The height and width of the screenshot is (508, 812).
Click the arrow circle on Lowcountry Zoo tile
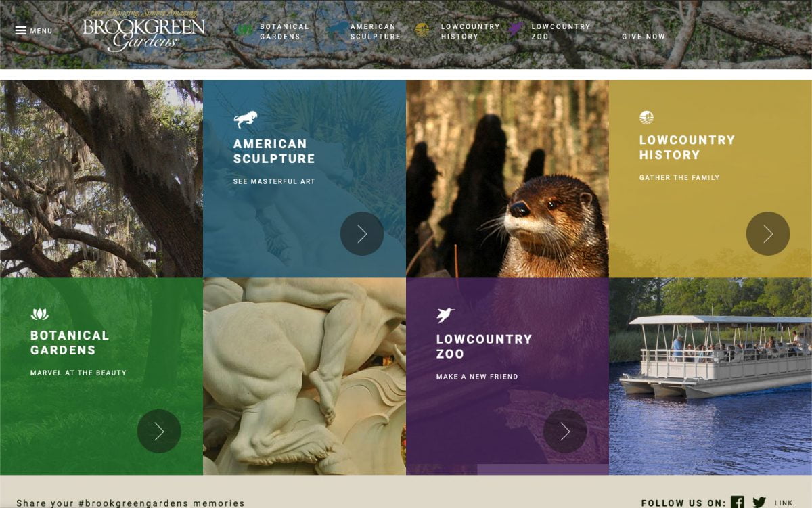pyautogui.click(x=565, y=432)
